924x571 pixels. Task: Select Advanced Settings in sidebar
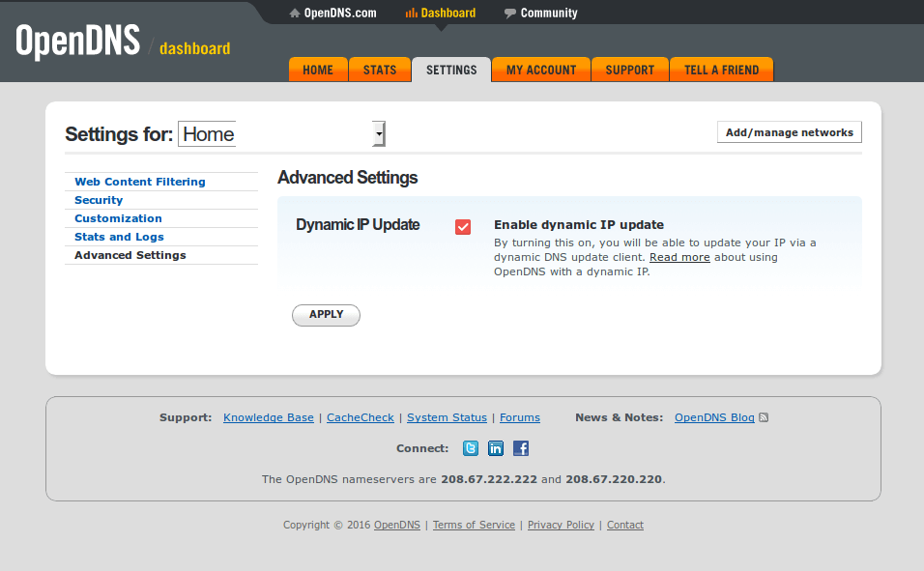(130, 254)
